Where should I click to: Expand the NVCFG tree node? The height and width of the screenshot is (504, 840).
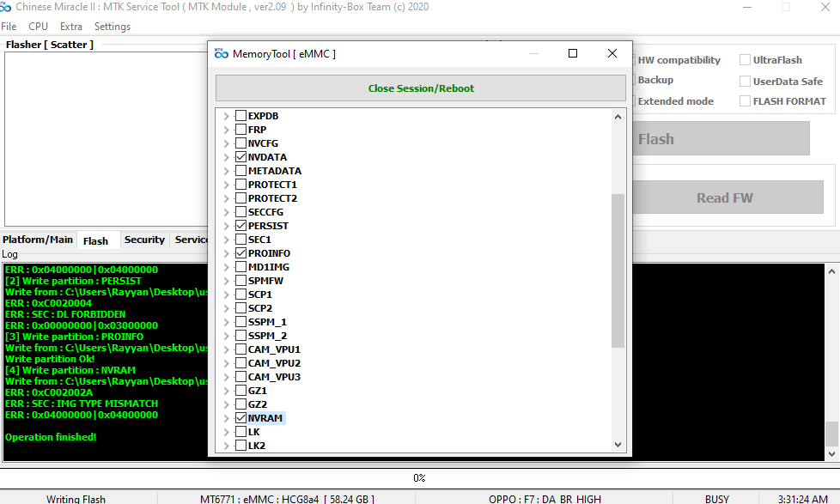[226, 143]
